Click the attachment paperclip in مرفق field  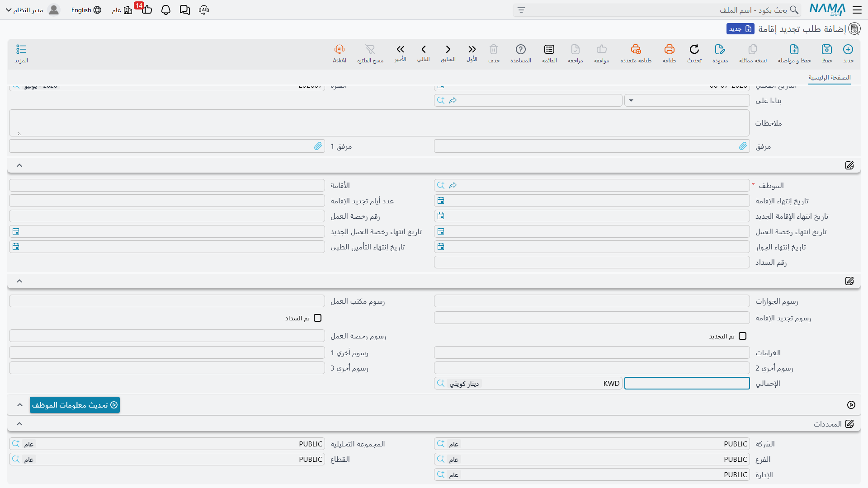point(743,146)
